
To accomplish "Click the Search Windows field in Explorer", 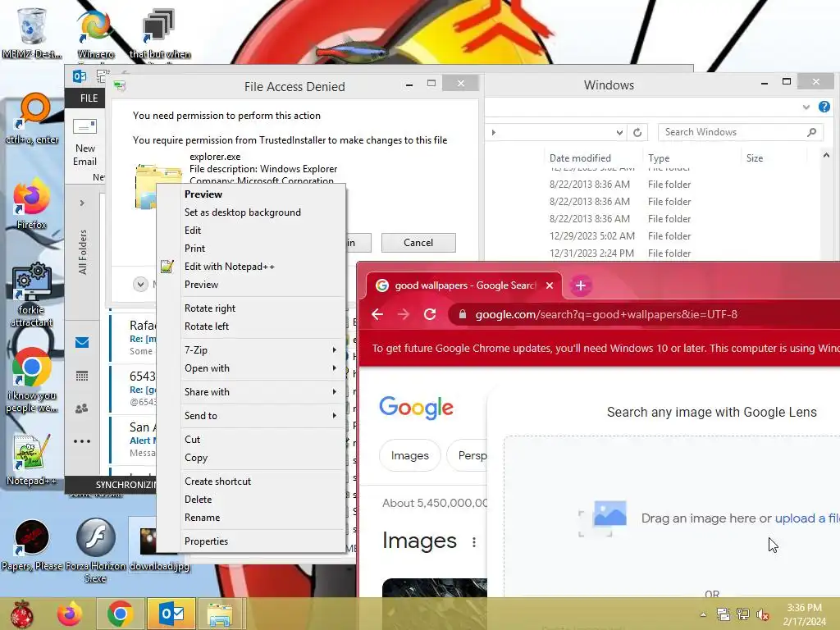I will tap(741, 132).
